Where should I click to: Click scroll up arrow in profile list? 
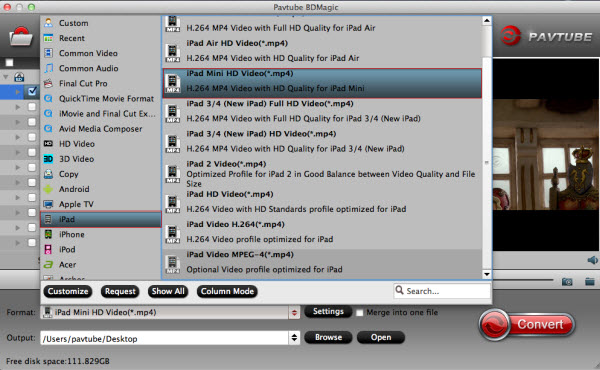pos(487,21)
